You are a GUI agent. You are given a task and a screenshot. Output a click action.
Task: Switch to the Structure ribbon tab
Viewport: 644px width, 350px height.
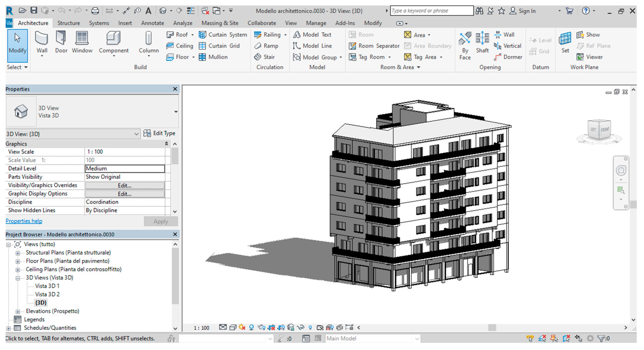(x=69, y=23)
